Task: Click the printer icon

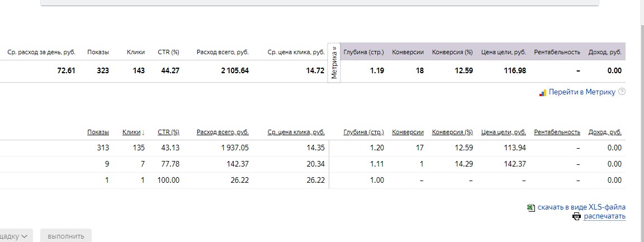Action: (577, 216)
